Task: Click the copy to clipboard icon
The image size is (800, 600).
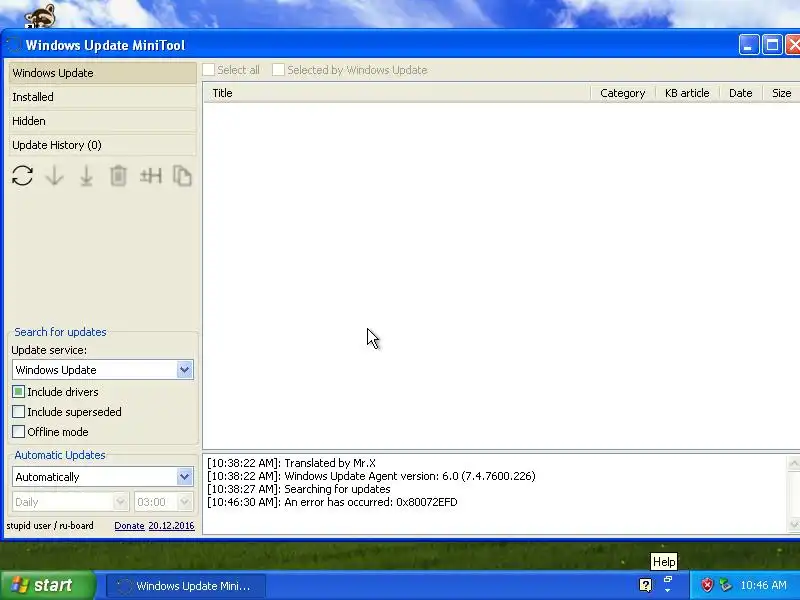Action: (x=182, y=176)
